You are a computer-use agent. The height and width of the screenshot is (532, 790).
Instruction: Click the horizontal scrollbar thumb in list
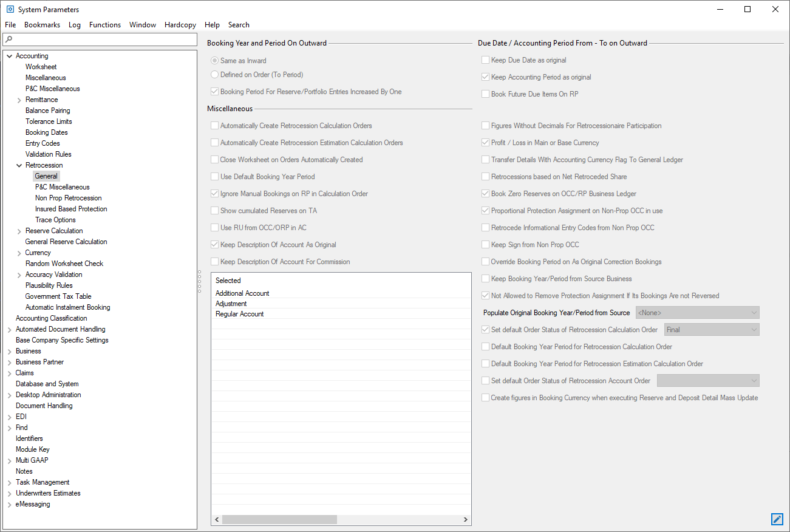coord(279,520)
